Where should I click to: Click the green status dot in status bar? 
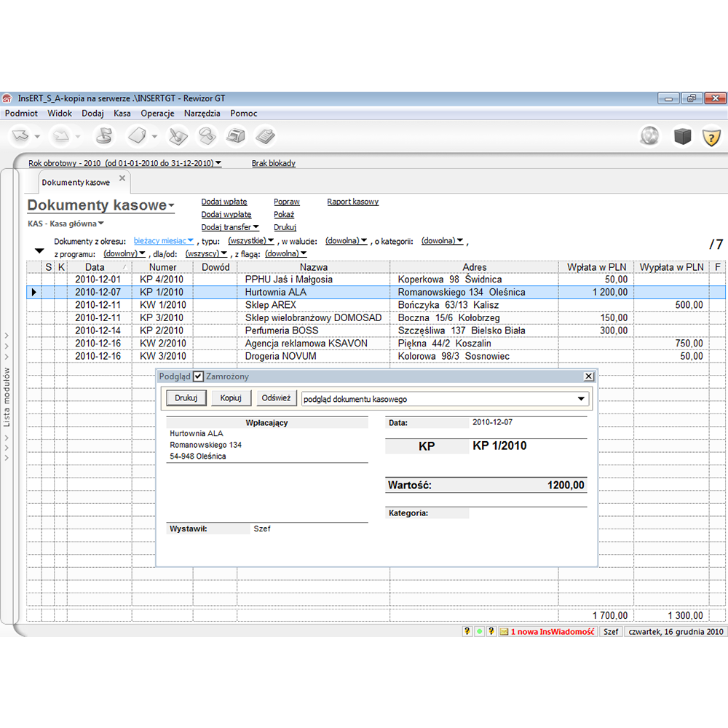pyautogui.click(x=479, y=632)
